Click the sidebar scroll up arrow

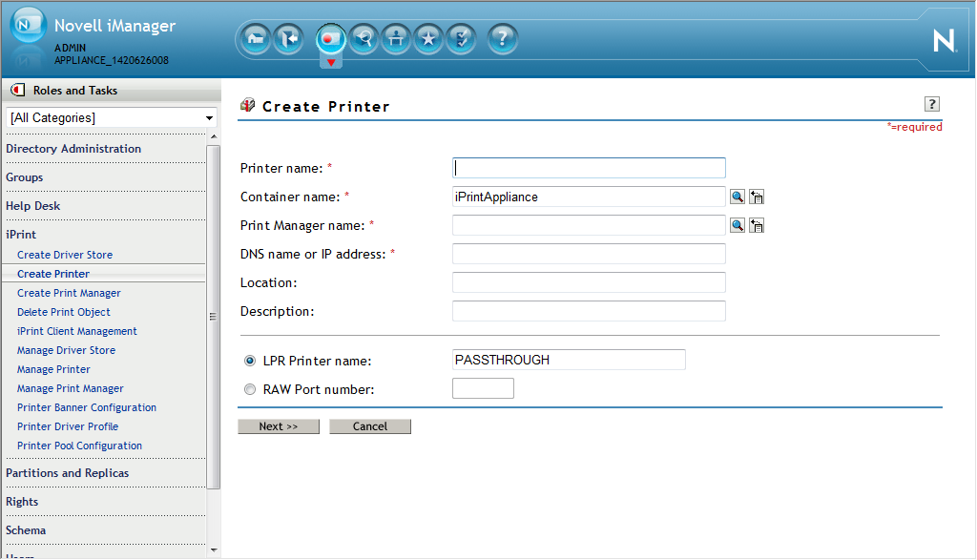pos(214,136)
